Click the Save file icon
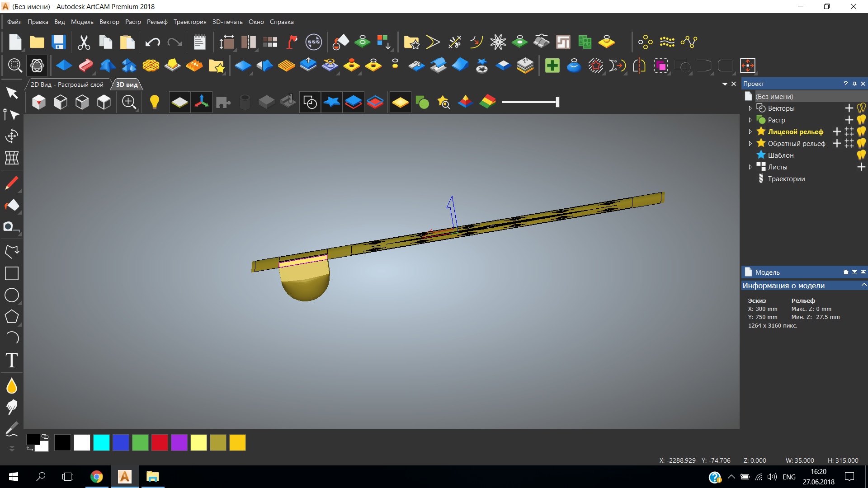 (59, 42)
